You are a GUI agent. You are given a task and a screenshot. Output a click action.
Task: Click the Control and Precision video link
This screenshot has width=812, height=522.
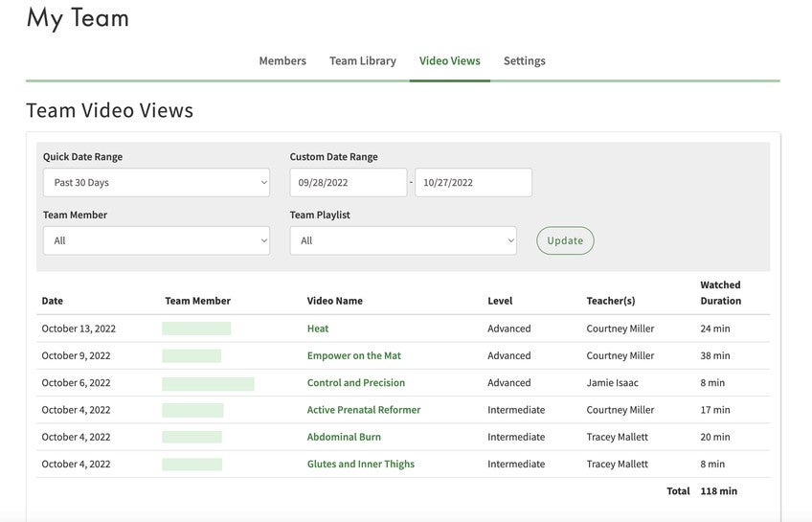355,383
